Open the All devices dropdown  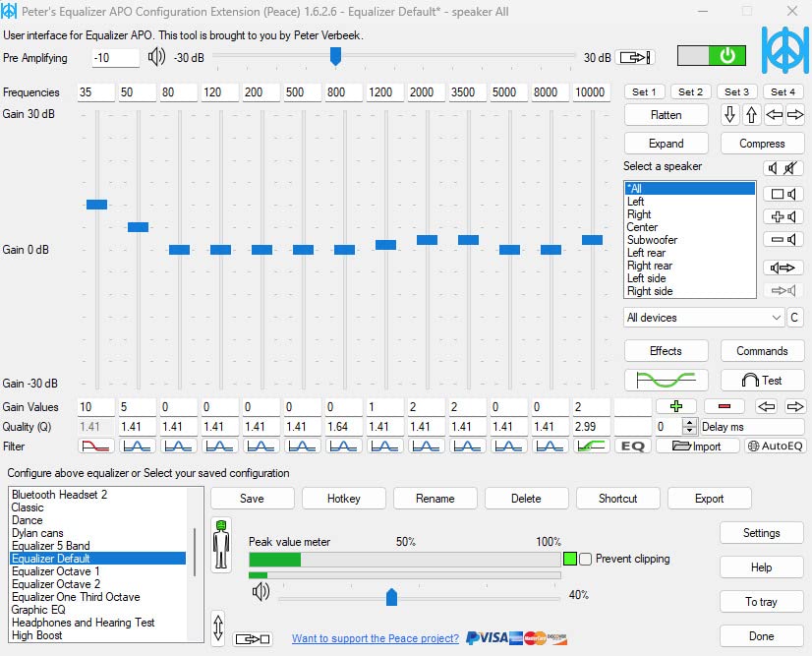point(704,318)
